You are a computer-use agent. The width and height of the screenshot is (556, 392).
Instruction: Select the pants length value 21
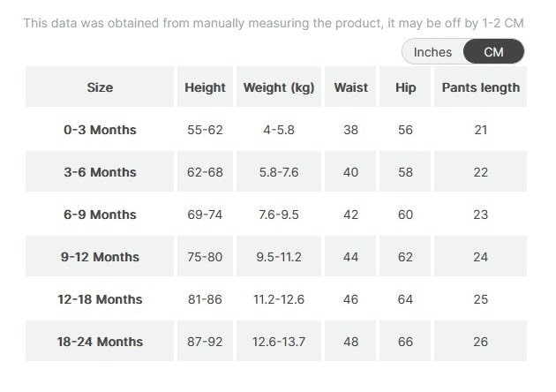480,130
